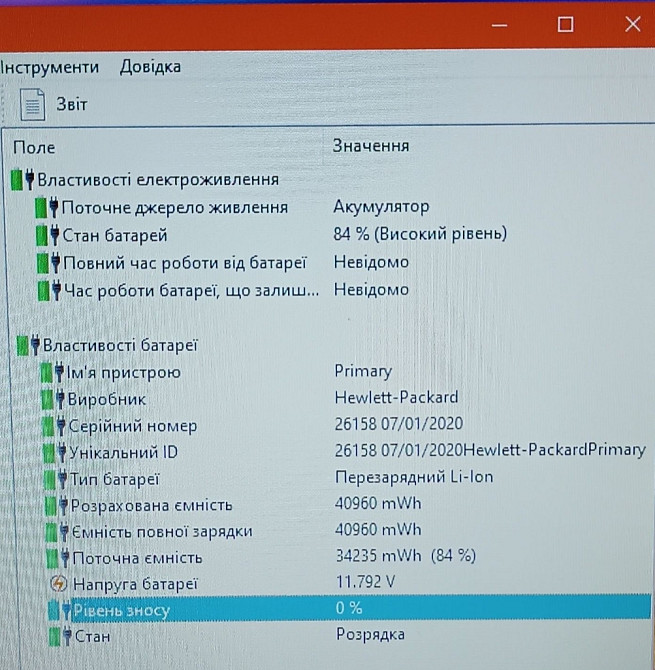
Task: Click the 84 % (Високий рівень) value
Action: click(x=420, y=234)
